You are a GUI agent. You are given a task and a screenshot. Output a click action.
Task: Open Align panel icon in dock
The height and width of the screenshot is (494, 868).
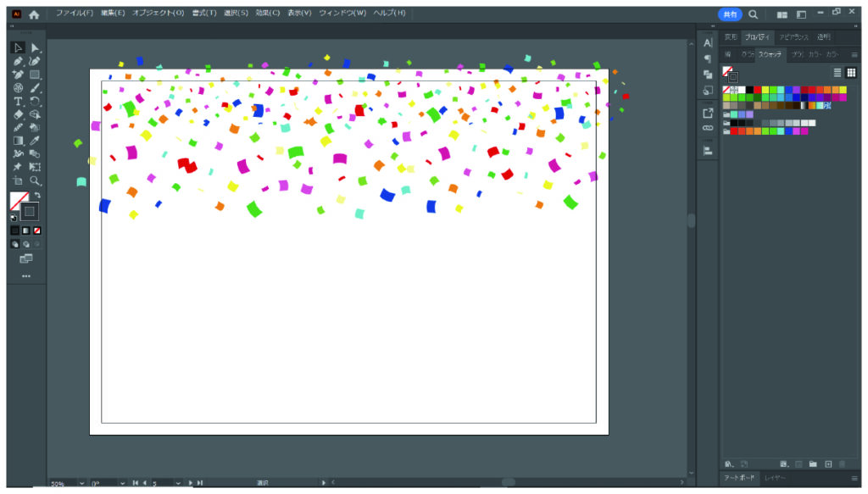tap(708, 151)
